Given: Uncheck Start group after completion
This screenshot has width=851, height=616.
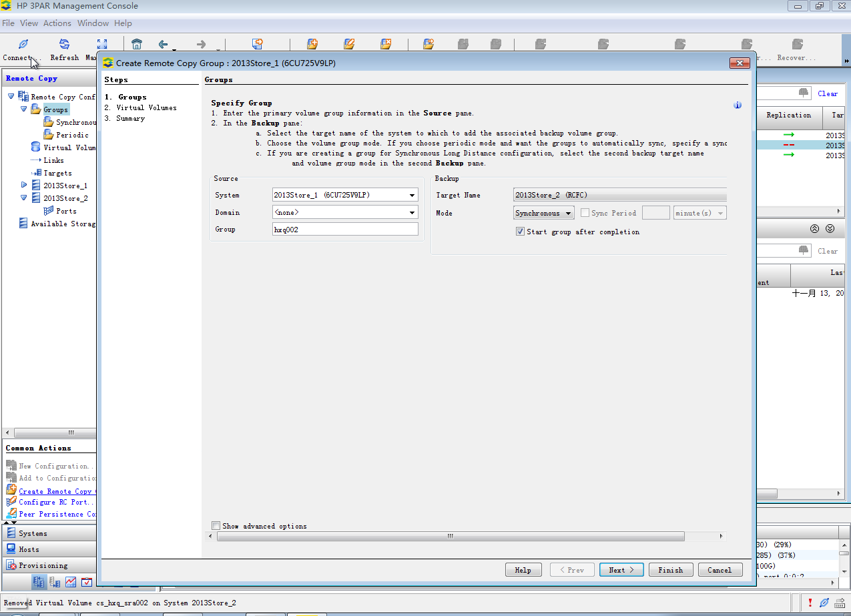Looking at the screenshot, I should tap(520, 232).
